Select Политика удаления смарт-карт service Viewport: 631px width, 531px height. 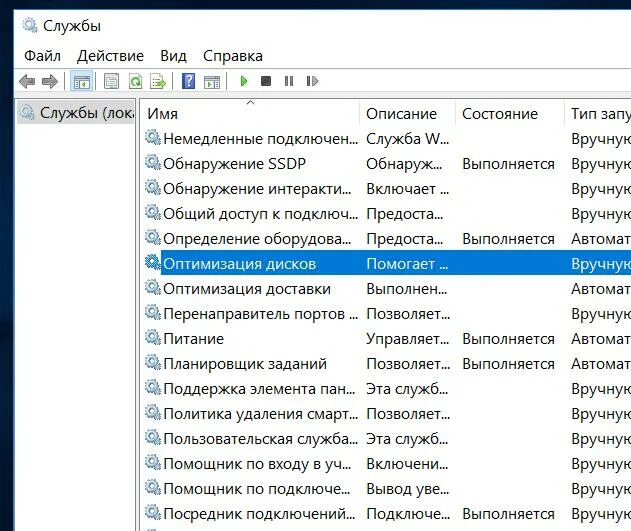tap(388, 414)
